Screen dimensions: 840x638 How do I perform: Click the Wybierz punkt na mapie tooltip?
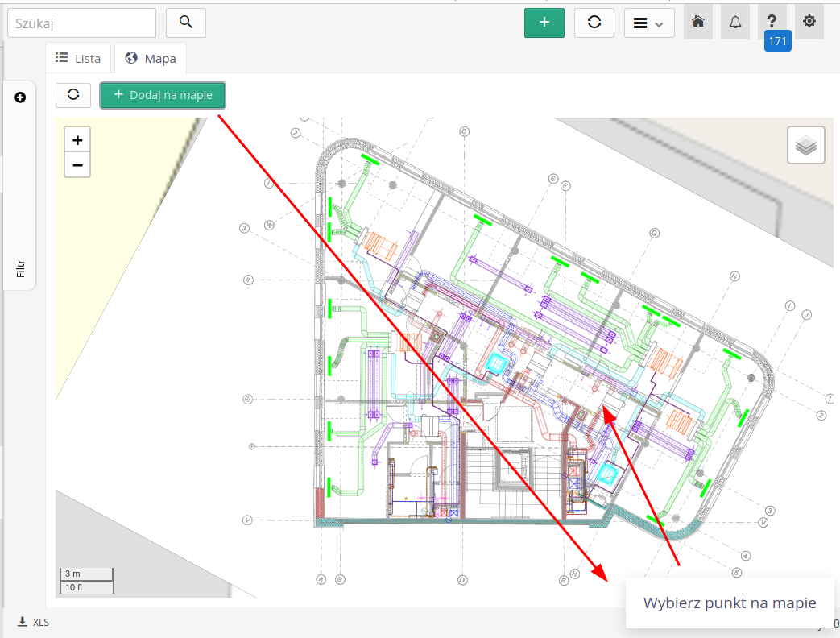tap(729, 603)
